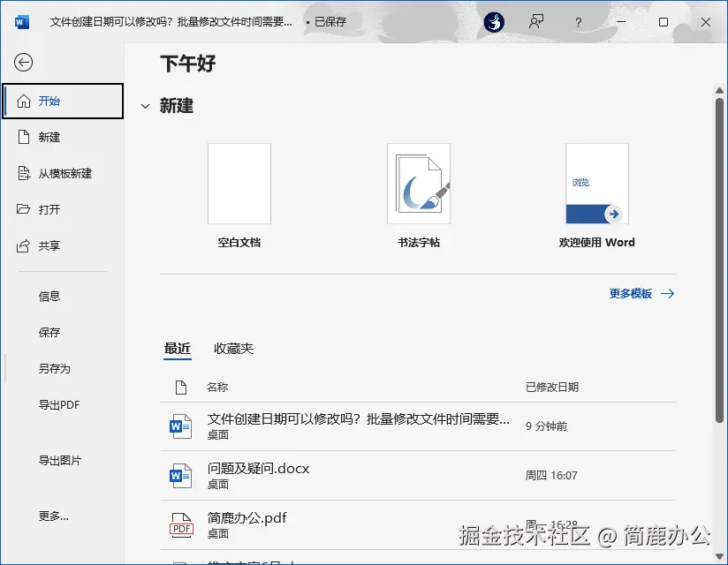Click Word icon of 问题及疑问.docx row

180,476
